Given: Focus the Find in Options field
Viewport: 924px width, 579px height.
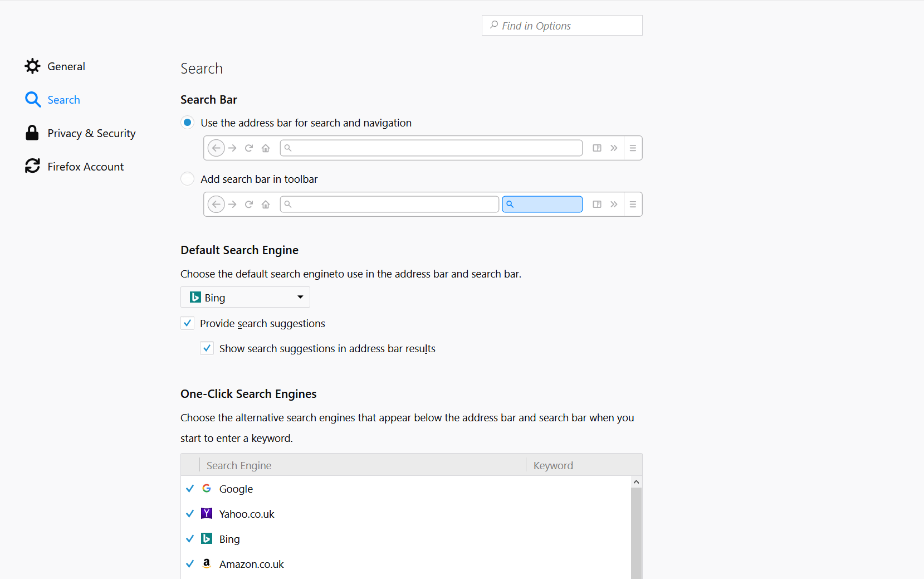Looking at the screenshot, I should pos(562,26).
